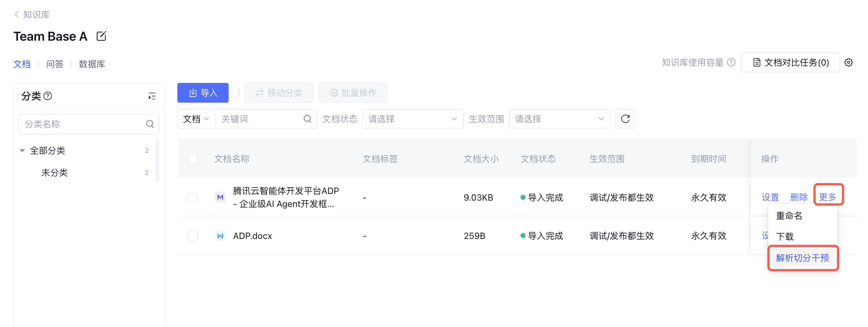
Task: Click the refresh icon beside the filters
Action: coord(625,119)
